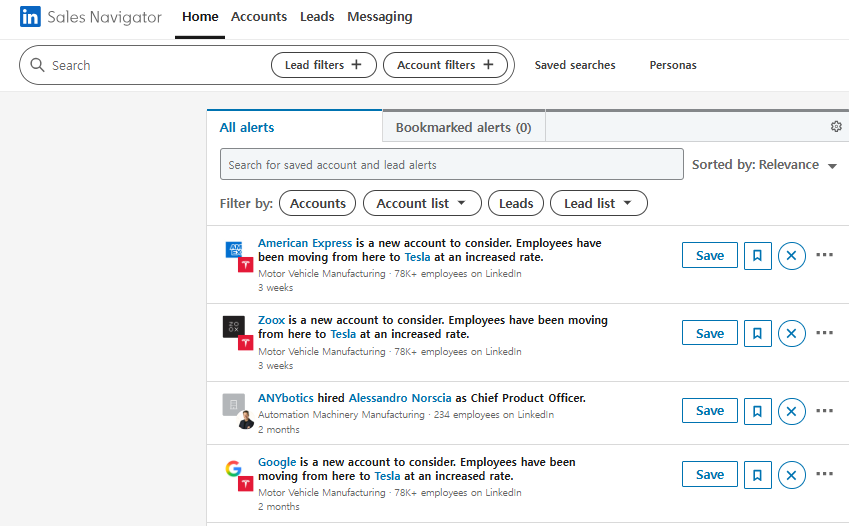Bookmark the ANYbotics alert
The height and width of the screenshot is (526, 849).
[x=757, y=411]
